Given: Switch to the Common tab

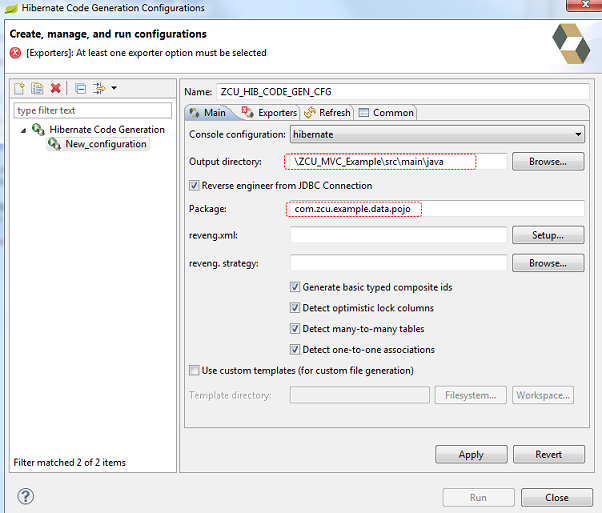Looking at the screenshot, I should click(x=386, y=113).
